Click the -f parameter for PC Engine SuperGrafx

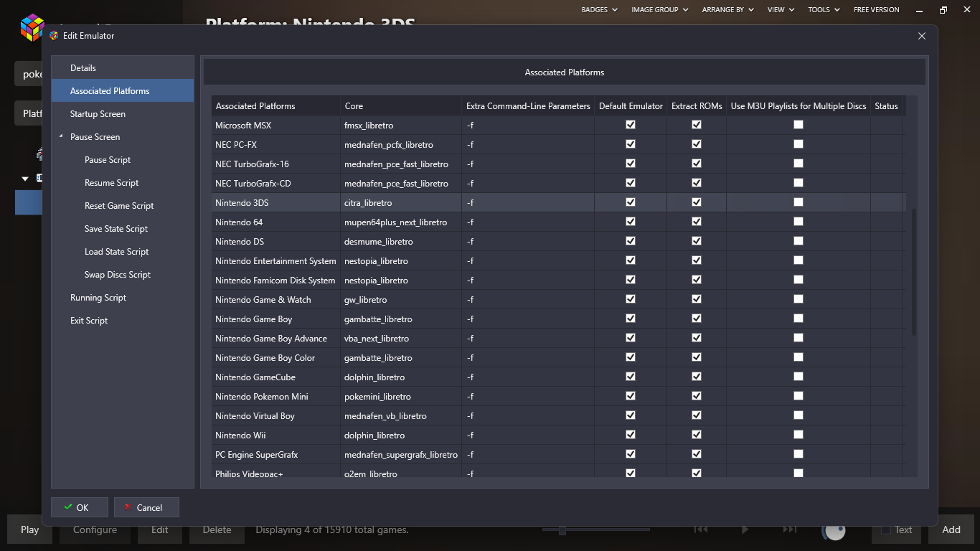[x=528, y=454]
